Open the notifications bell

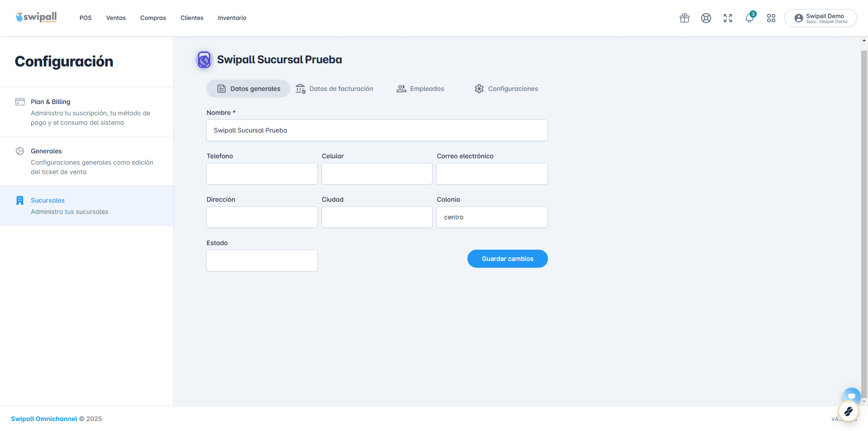click(750, 18)
